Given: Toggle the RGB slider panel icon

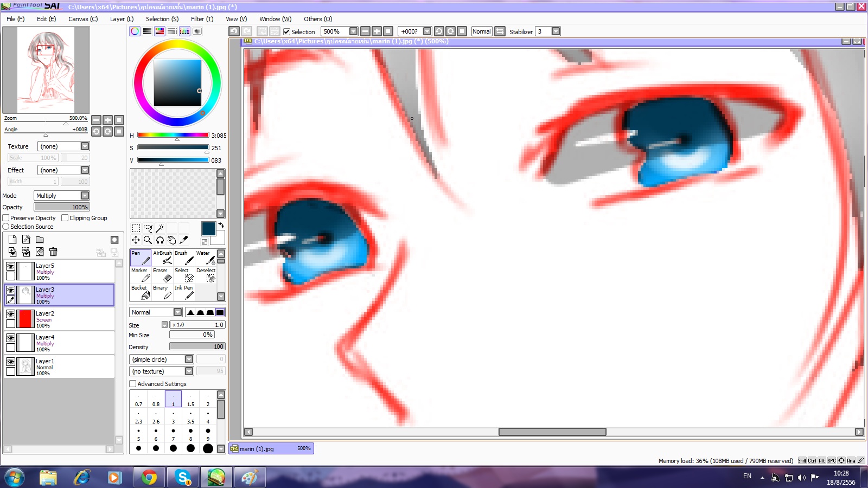Looking at the screenshot, I should coord(147,31).
